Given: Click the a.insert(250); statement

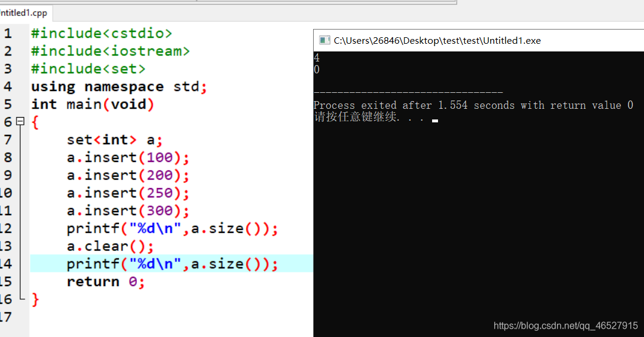Looking at the screenshot, I should coord(128,193).
